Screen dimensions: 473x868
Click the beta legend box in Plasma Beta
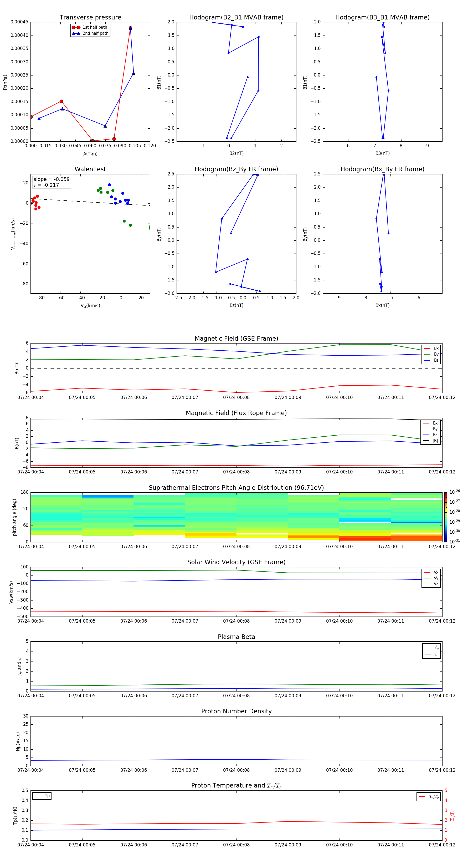pyautogui.click(x=431, y=651)
